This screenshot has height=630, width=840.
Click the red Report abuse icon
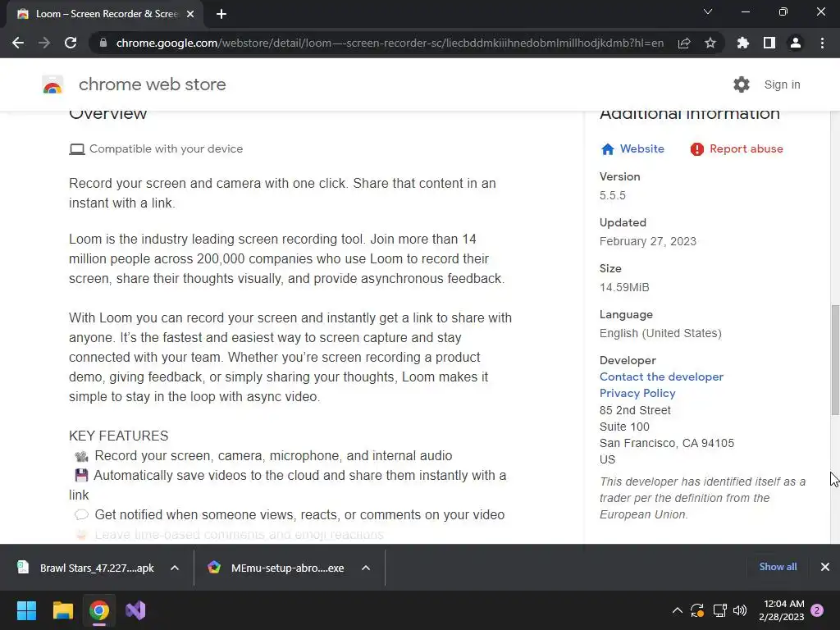697,149
